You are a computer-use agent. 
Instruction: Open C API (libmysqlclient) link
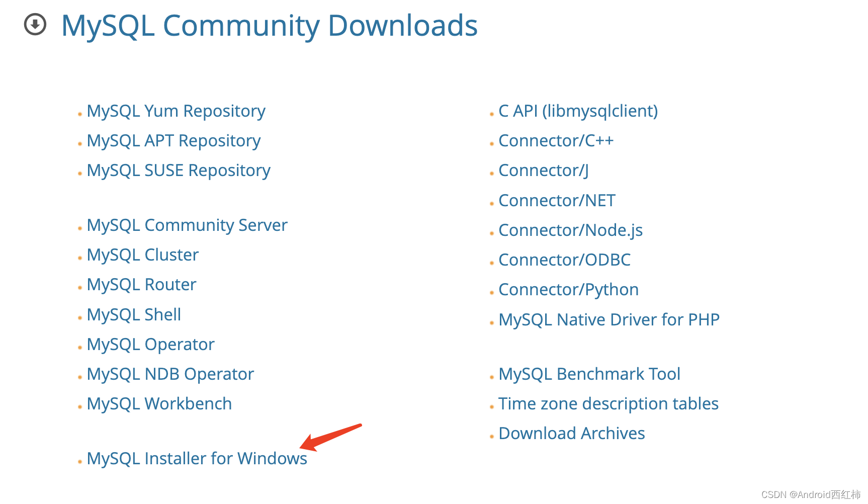(578, 111)
